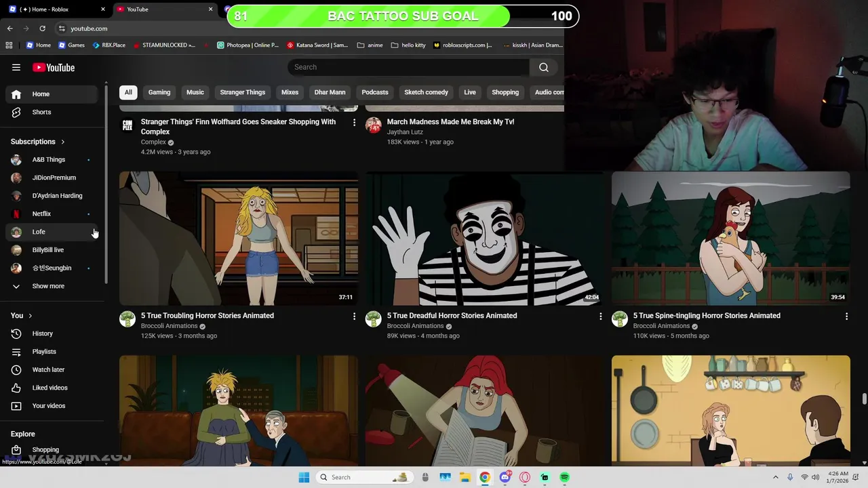
Task: Open the STEAMUNLOCKED bookmark
Action: (x=164, y=45)
